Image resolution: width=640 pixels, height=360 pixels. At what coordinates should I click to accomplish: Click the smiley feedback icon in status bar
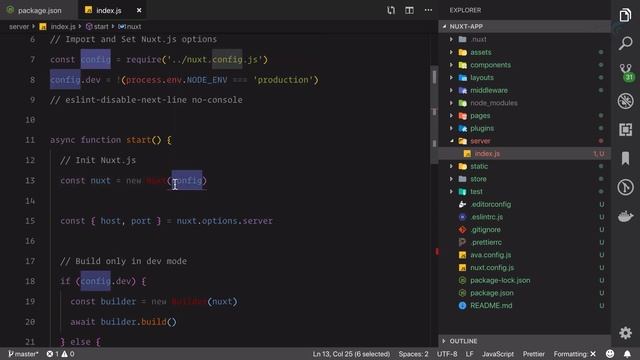click(610, 354)
